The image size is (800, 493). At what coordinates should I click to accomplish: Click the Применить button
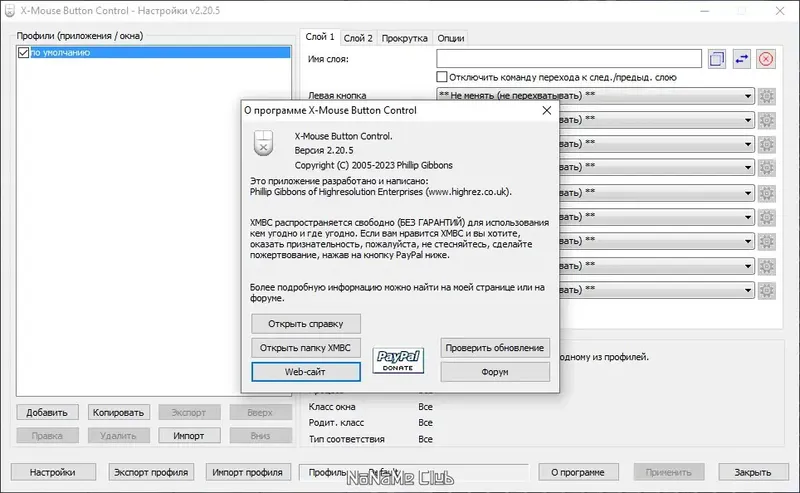(x=669, y=472)
